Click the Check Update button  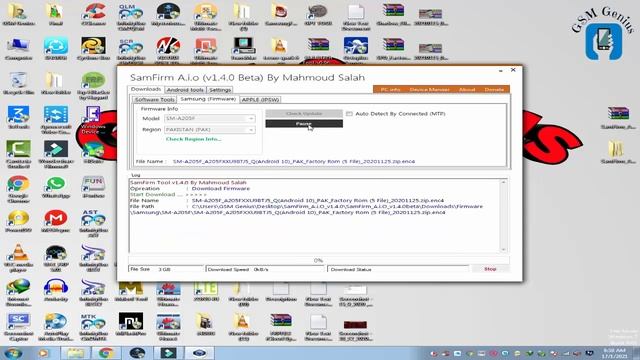click(x=304, y=113)
